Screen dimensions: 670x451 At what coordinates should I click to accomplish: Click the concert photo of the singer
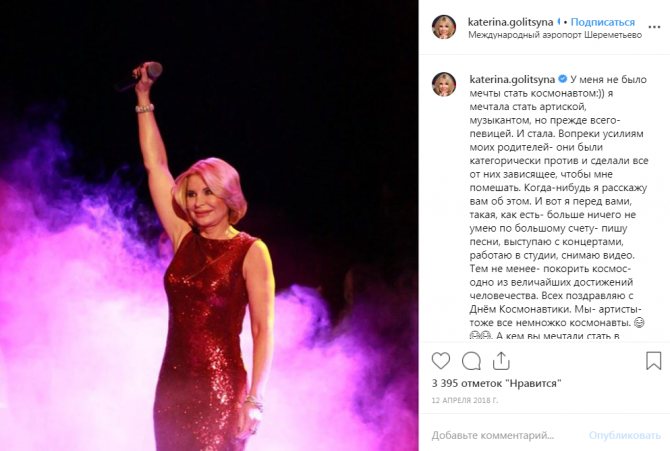coord(209,225)
